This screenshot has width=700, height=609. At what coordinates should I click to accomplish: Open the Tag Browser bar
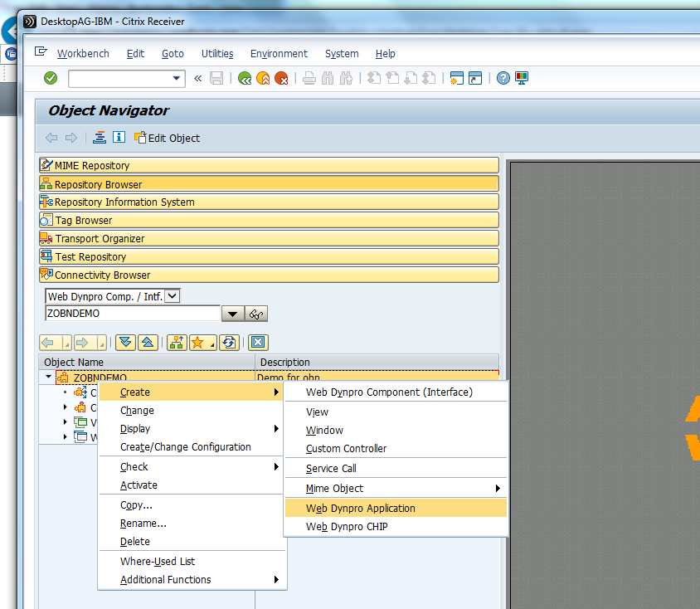(270, 220)
